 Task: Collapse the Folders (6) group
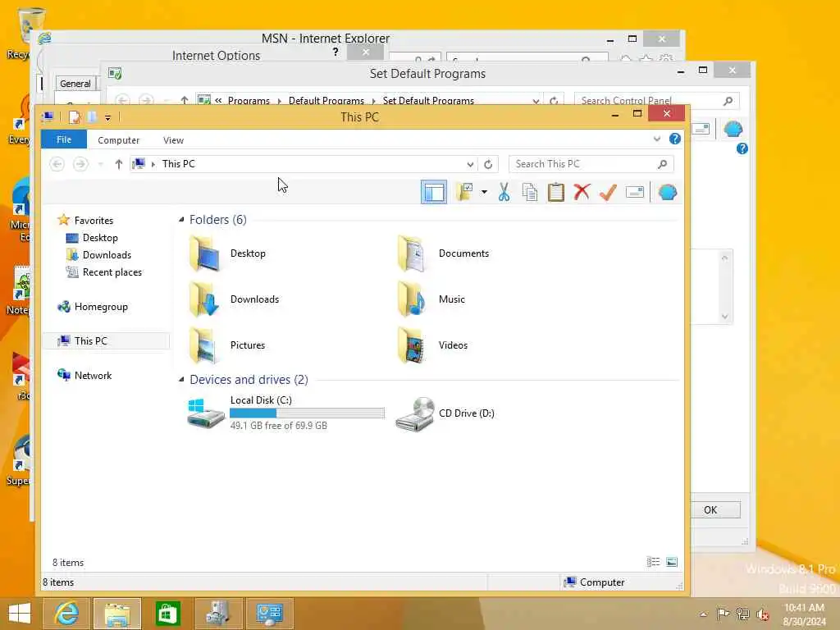point(181,219)
